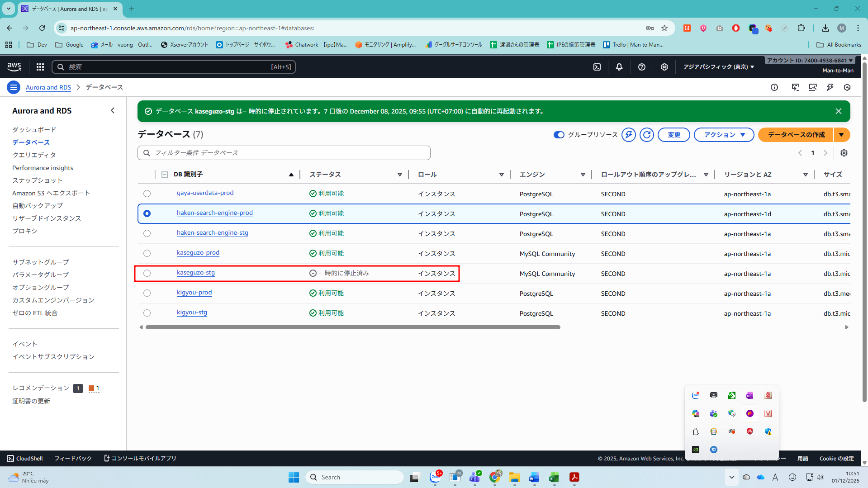The height and width of the screenshot is (488, 868).
Task: Click the help question mark icon
Action: [x=641, y=67]
